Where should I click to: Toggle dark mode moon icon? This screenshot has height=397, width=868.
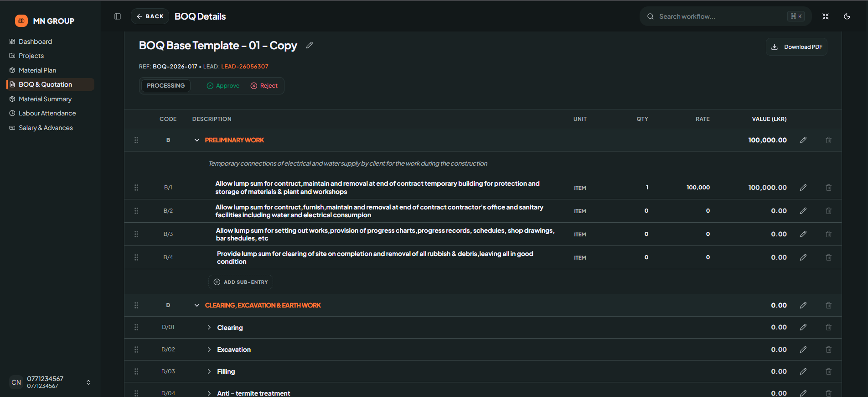tap(847, 16)
